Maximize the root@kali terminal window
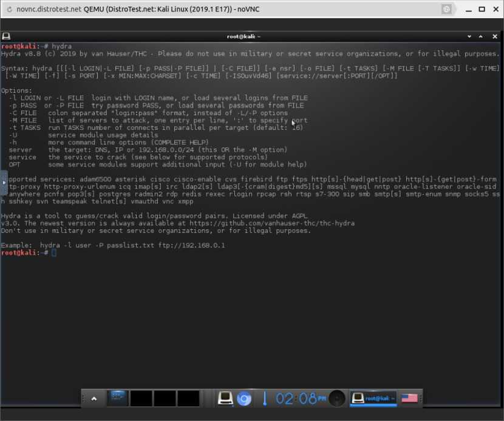The width and height of the screenshot is (504, 421). 481,36
